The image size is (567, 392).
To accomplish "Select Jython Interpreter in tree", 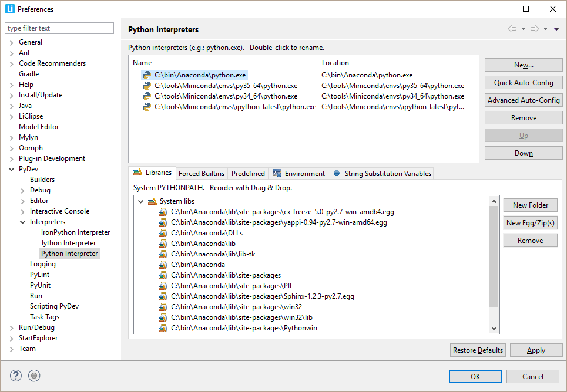I will point(68,243).
